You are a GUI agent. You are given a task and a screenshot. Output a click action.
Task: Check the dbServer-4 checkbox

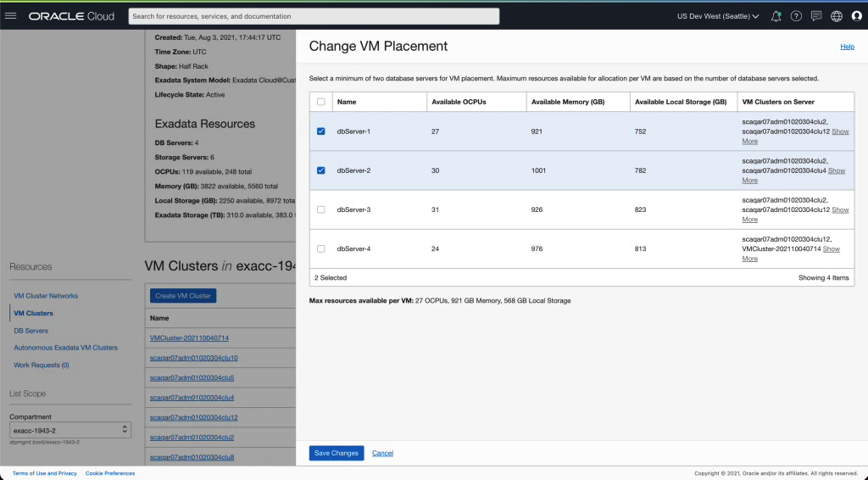tap(320, 248)
